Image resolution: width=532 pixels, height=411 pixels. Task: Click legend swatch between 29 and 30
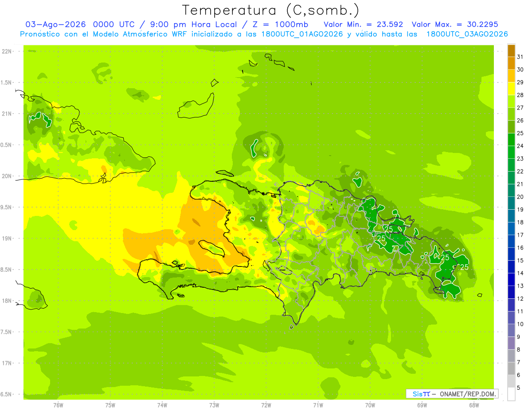tap(511, 76)
